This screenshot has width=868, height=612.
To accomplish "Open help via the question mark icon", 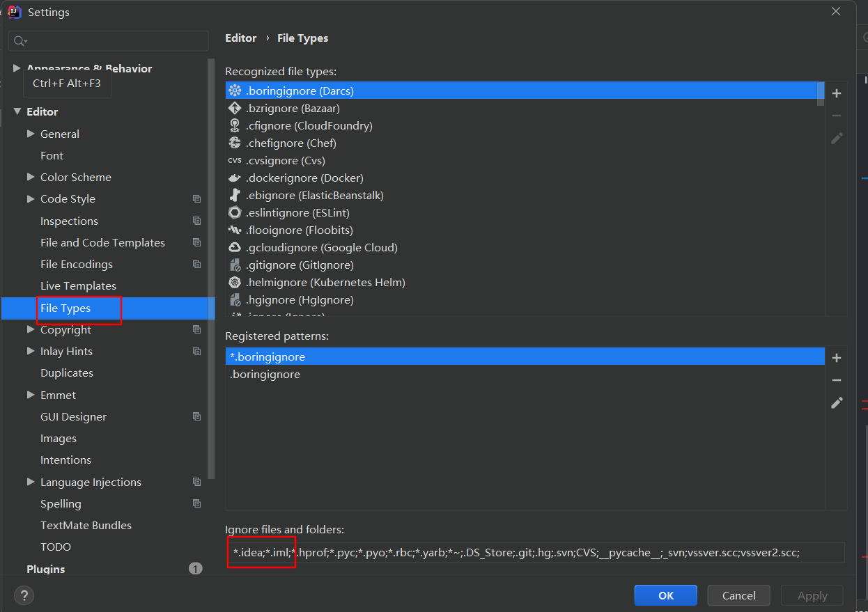I will click(x=24, y=595).
